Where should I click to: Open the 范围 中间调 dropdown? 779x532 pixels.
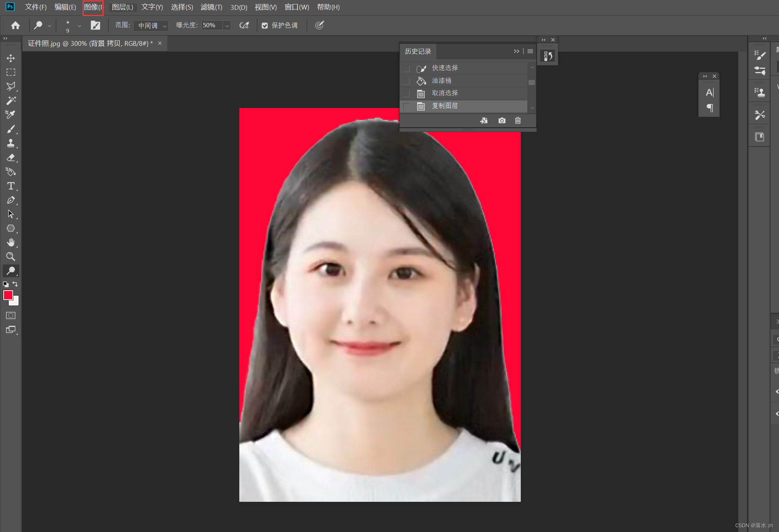tap(151, 25)
